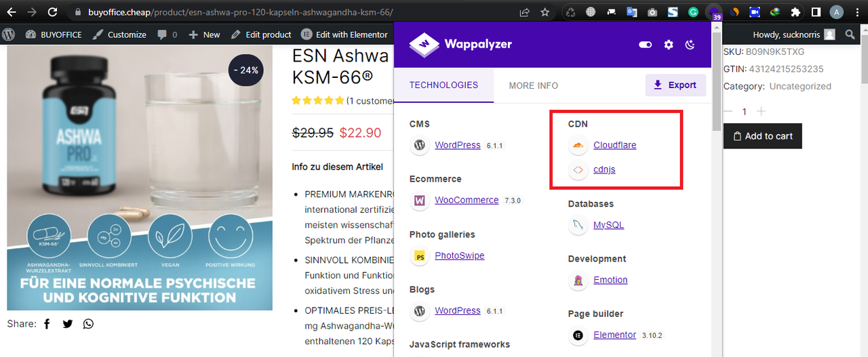The image size is (868, 357).
Task: Open Elementor link under Page builder
Action: [x=614, y=335]
